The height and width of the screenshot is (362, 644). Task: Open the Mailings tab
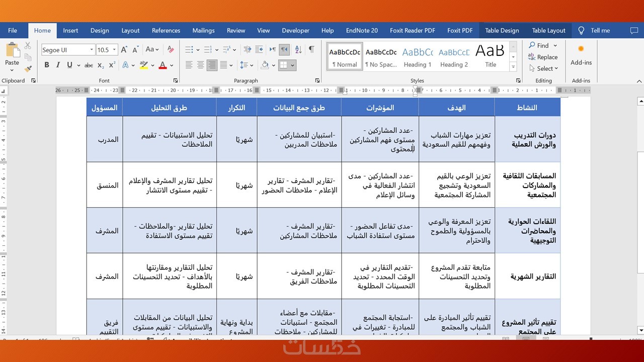[204, 31]
